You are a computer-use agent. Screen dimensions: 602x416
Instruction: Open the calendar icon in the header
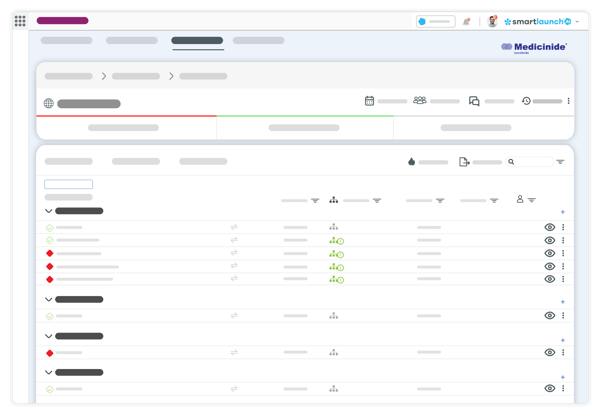pyautogui.click(x=369, y=101)
